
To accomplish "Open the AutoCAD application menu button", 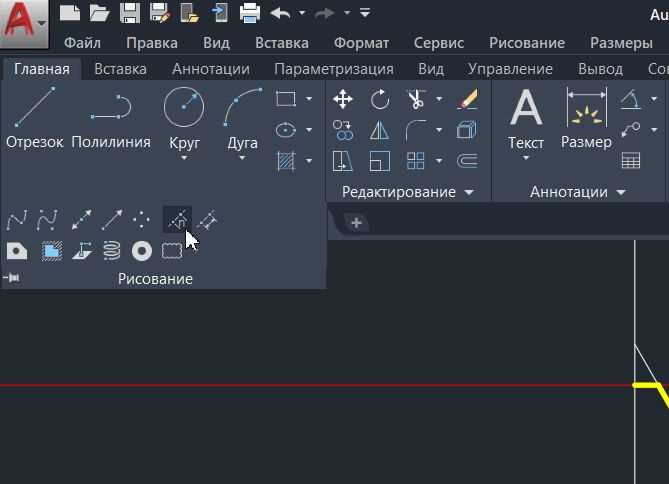I will point(23,22).
